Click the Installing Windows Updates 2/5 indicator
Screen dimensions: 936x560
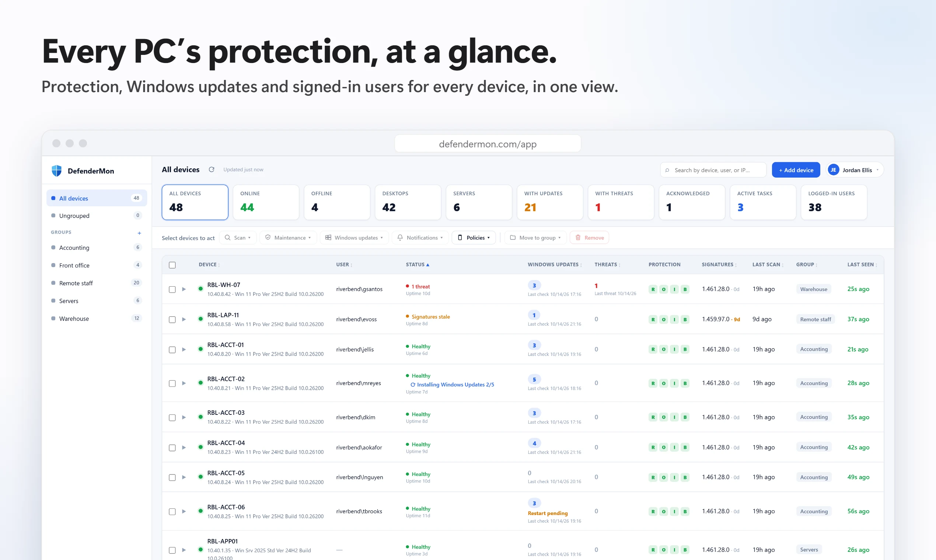(x=452, y=385)
